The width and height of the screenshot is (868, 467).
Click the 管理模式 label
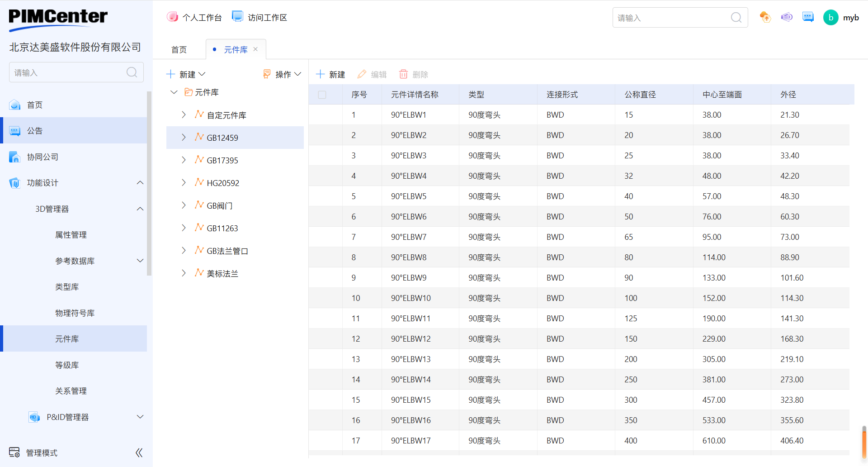[x=42, y=453]
